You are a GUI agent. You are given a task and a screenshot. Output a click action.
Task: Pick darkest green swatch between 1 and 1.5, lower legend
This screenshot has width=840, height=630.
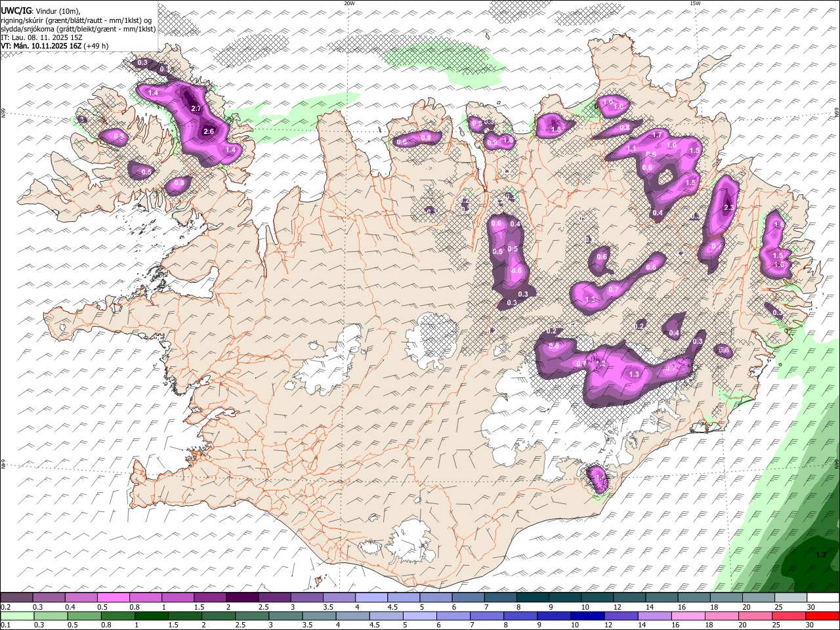pos(151,616)
